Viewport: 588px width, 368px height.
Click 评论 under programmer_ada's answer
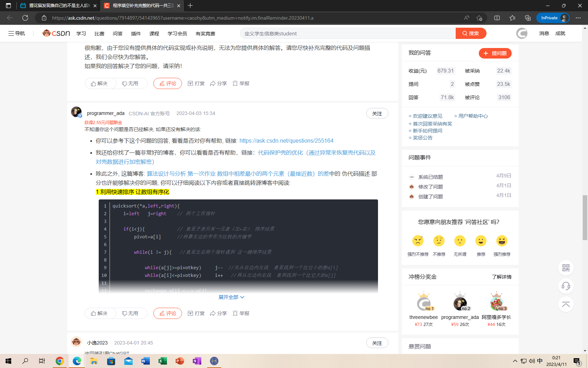pos(168,313)
